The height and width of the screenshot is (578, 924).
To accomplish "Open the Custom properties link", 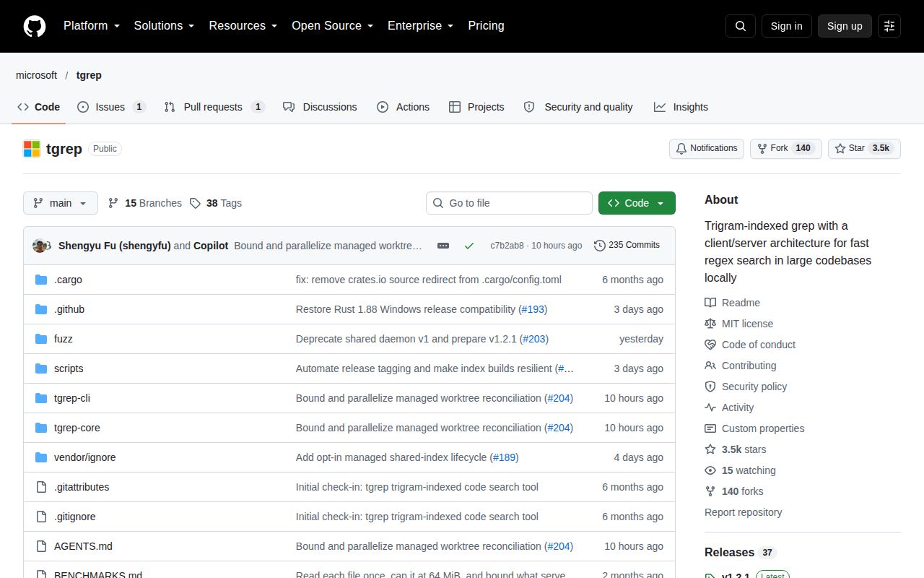I will tap(754, 428).
